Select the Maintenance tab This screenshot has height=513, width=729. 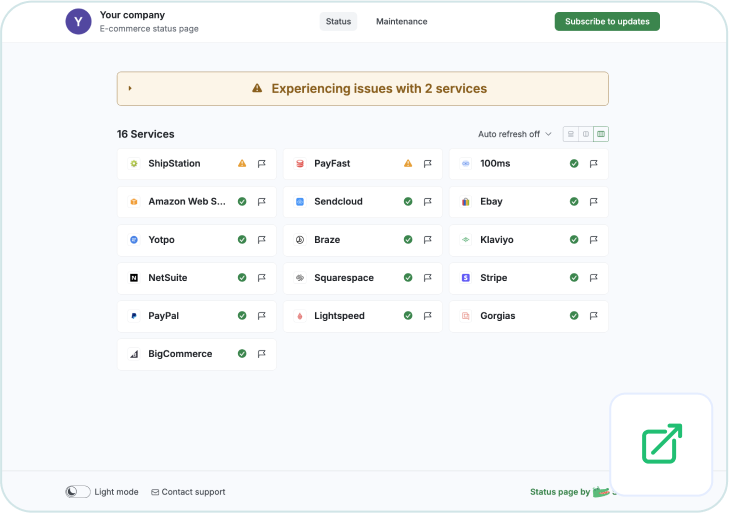[x=402, y=21]
